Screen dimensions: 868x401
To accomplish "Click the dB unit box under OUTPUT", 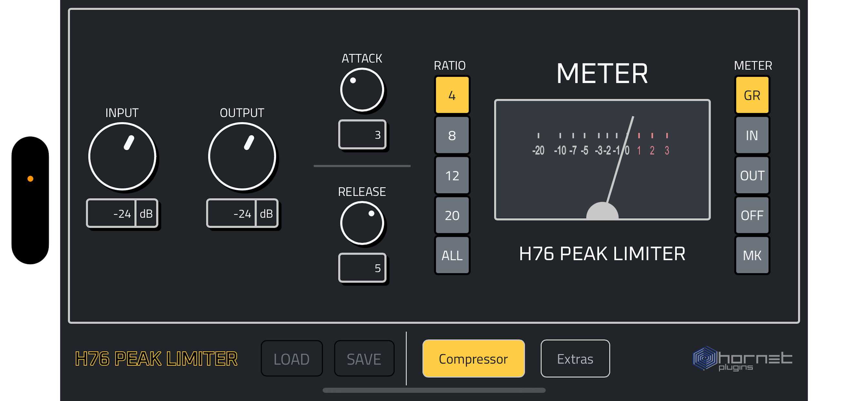I will [266, 213].
